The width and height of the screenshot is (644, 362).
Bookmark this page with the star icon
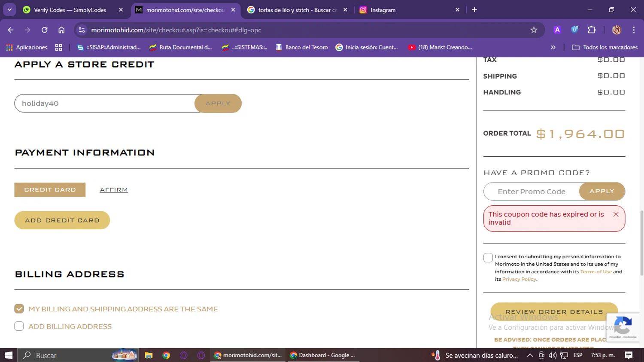click(x=534, y=30)
